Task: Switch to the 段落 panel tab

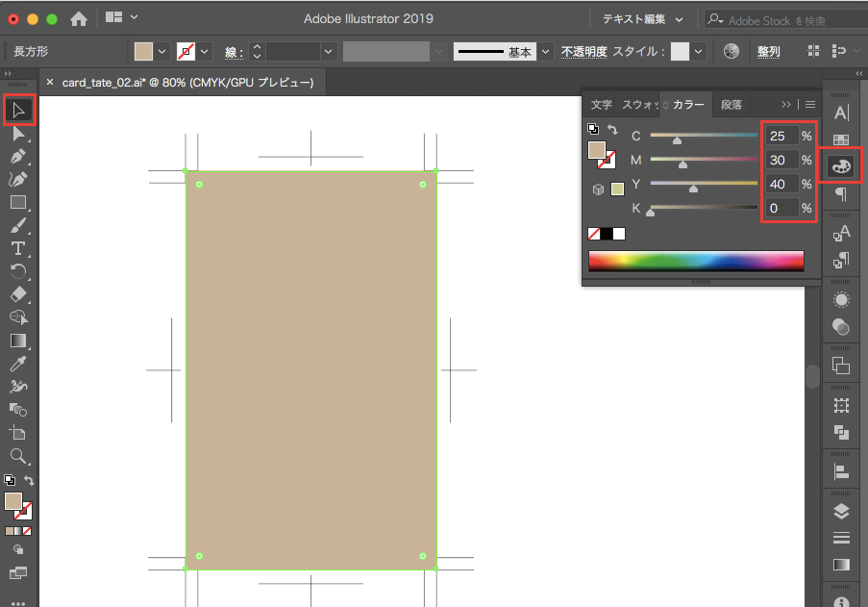Action: coord(732,105)
